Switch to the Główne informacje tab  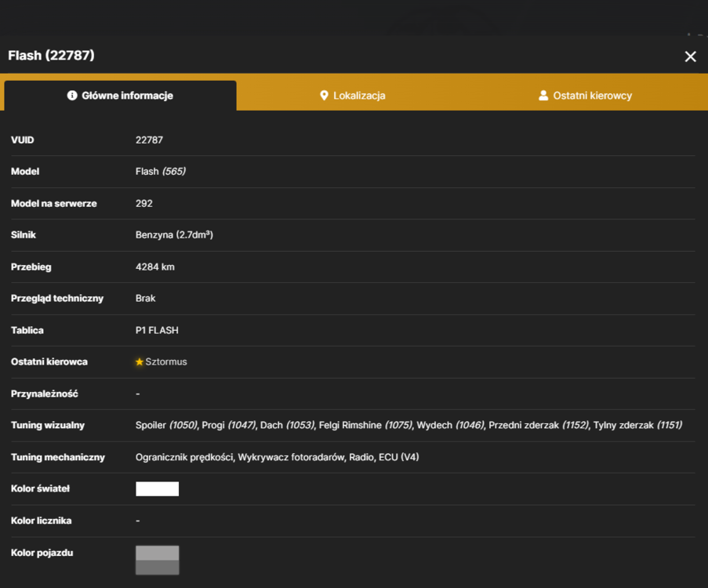pos(120,96)
